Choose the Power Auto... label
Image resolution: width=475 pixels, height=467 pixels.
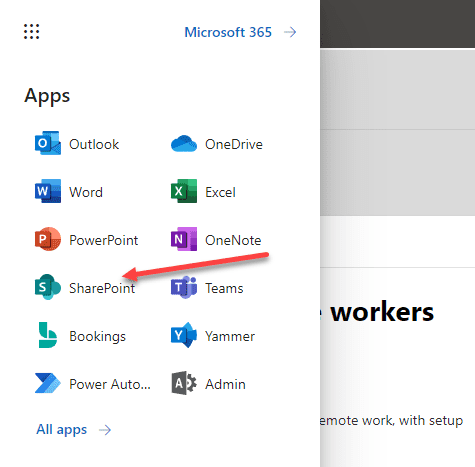pyautogui.click(x=110, y=384)
